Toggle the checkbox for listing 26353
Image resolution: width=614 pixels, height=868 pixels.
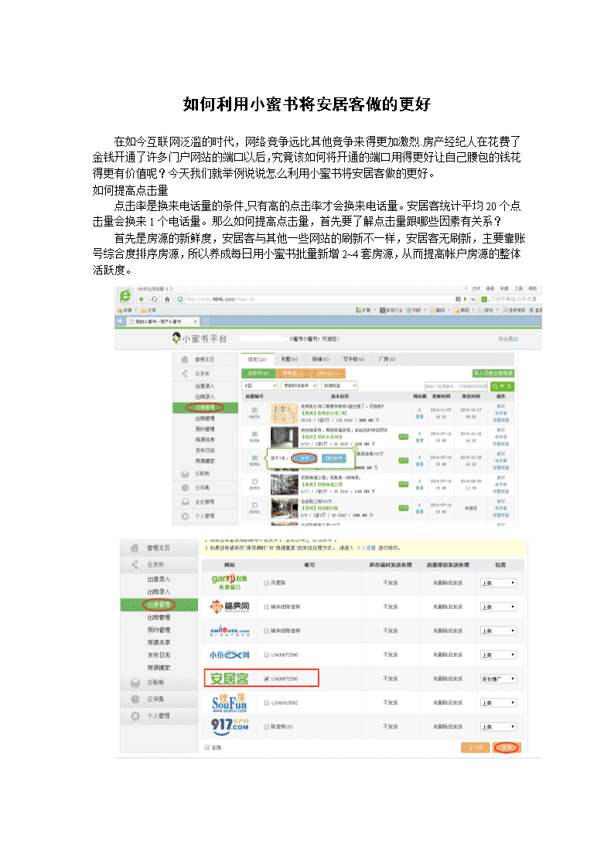[254, 482]
